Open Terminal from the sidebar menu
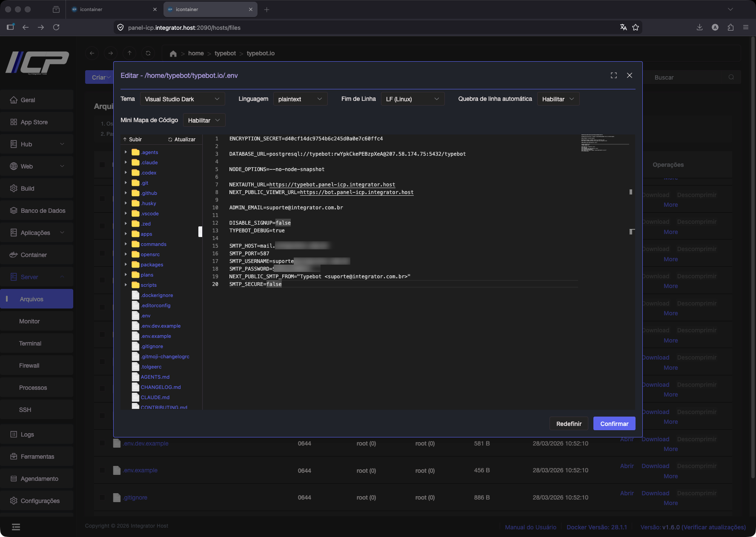 point(30,343)
